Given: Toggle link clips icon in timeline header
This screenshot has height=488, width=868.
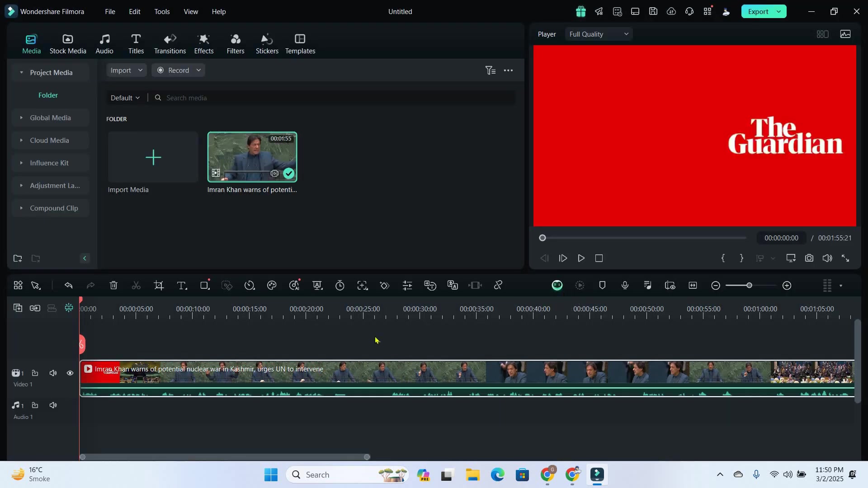Looking at the screenshot, I should pyautogui.click(x=35, y=308).
